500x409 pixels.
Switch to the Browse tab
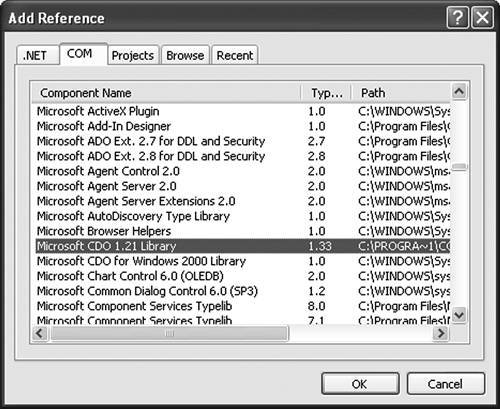pos(185,55)
